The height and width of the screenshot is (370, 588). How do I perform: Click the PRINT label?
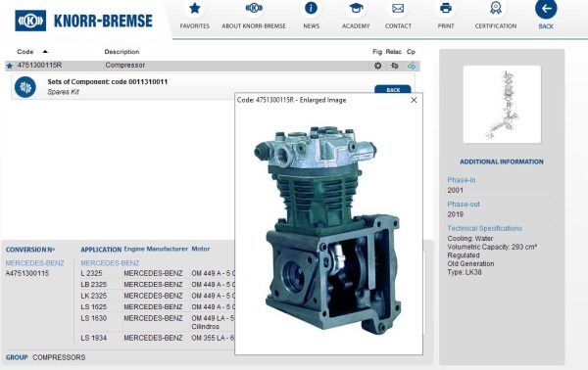point(446,26)
